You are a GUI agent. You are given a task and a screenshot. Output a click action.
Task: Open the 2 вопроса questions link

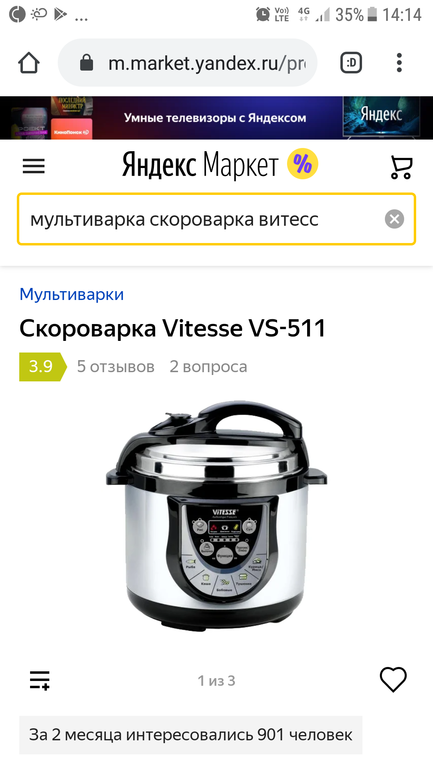tap(208, 366)
